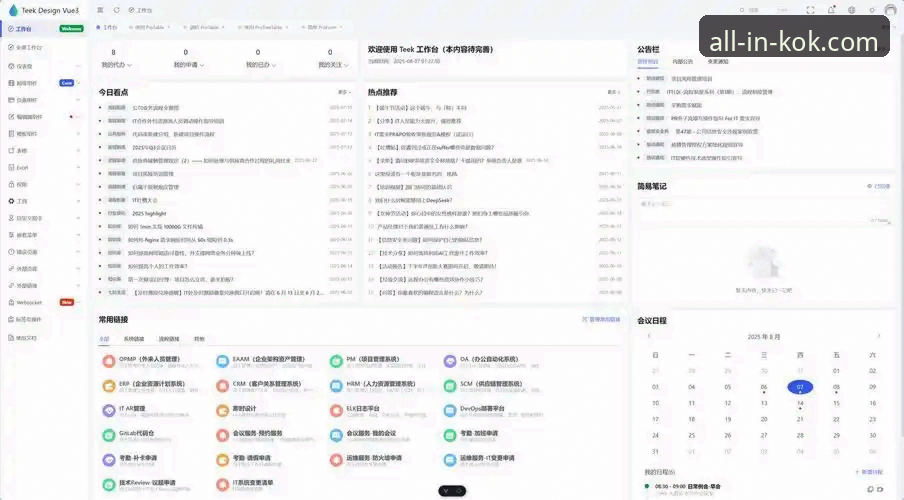Click the language globe icon
This screenshot has width=904, height=500.
pos(852,10)
